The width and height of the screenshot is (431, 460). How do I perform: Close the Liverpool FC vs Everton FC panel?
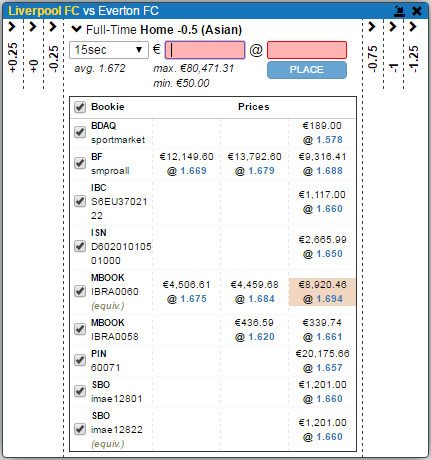point(417,11)
